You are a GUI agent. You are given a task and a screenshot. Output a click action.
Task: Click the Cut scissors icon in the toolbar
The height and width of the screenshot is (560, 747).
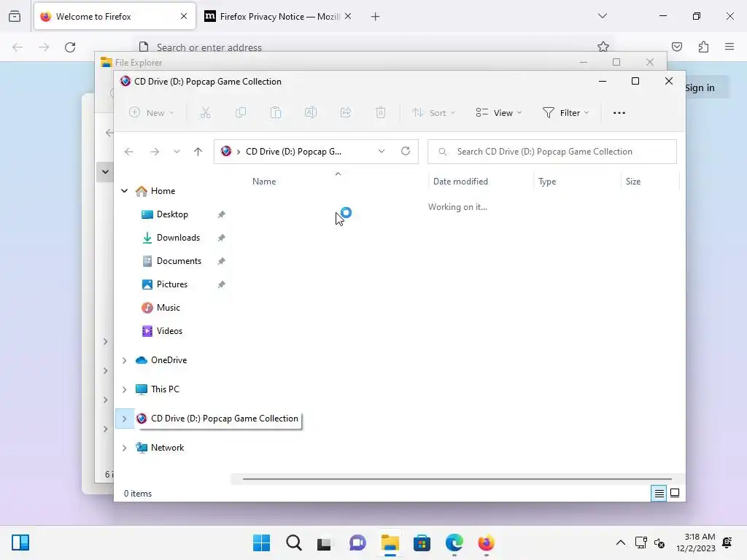[205, 113]
